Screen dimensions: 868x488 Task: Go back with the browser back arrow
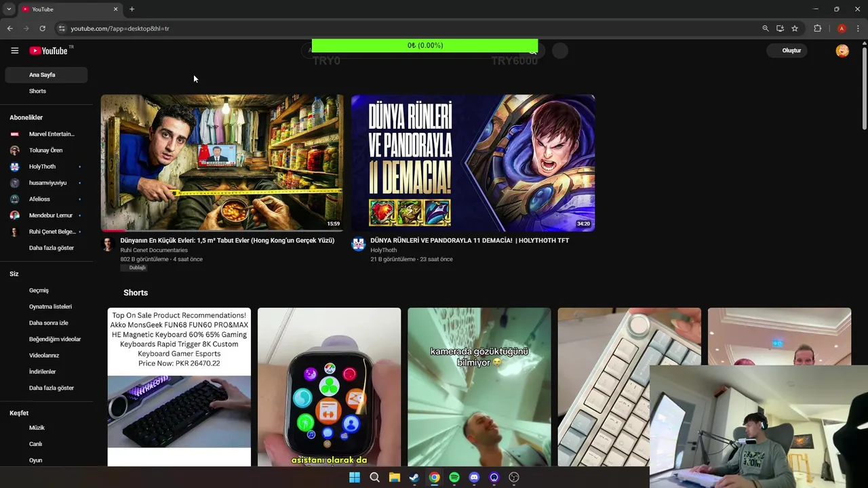pos(9,28)
